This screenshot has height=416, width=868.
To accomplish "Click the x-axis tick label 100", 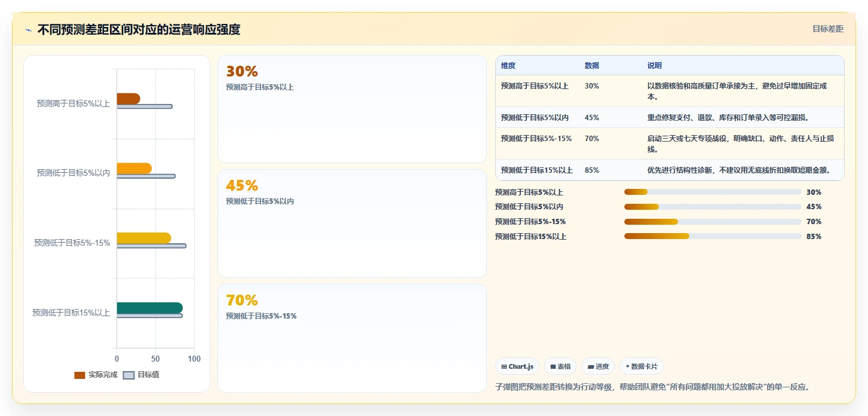I will click(x=194, y=359).
